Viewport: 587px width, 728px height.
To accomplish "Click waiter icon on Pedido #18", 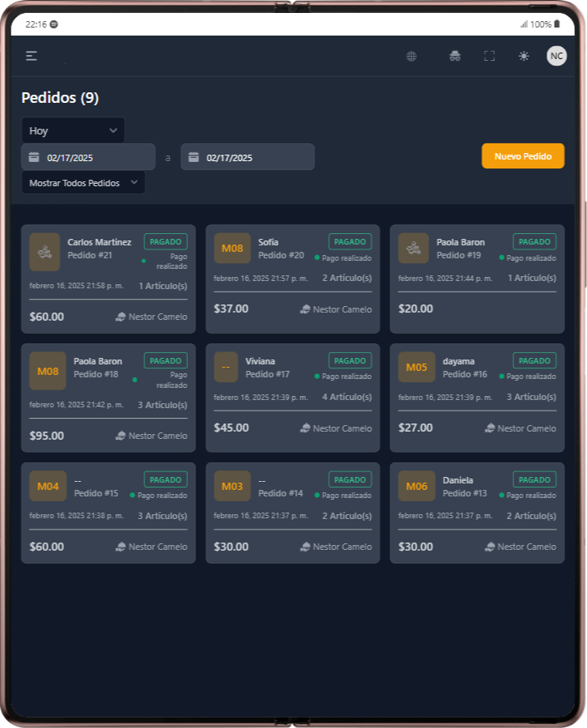I will click(x=121, y=436).
